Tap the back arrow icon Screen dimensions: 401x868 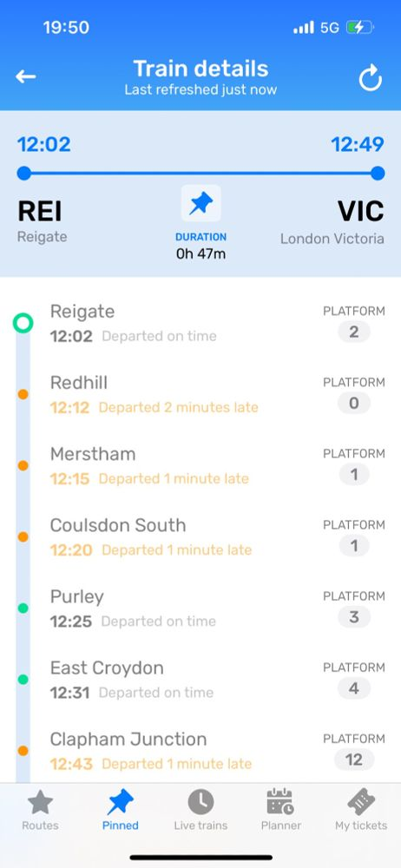point(25,77)
